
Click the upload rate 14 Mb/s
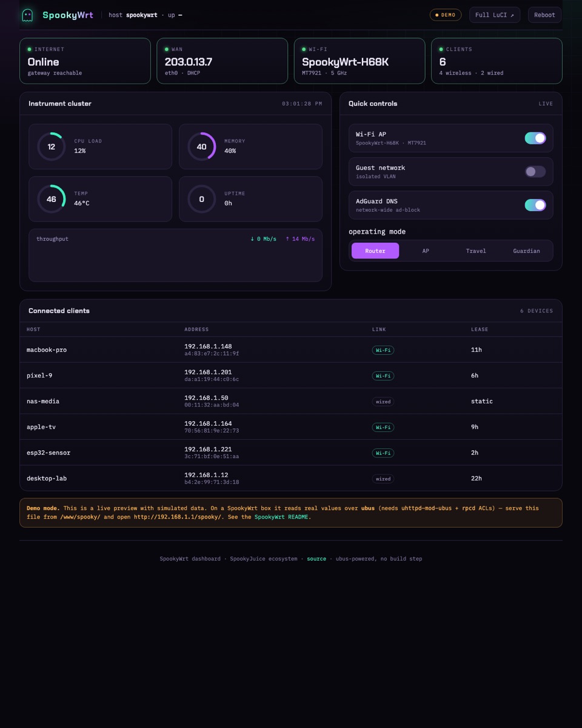click(x=300, y=239)
